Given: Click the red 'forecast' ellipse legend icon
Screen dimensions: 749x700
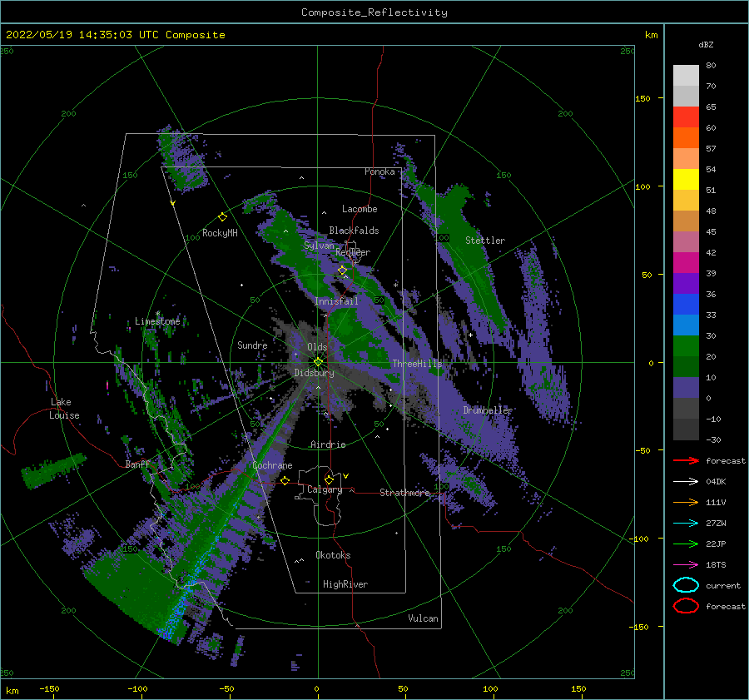Looking at the screenshot, I should 686,606.
